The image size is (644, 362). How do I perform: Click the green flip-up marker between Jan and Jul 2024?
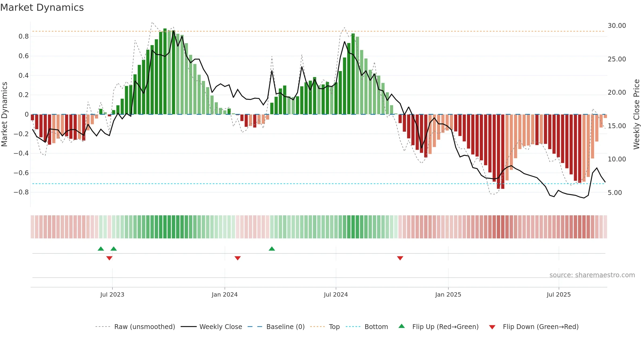[x=272, y=249]
